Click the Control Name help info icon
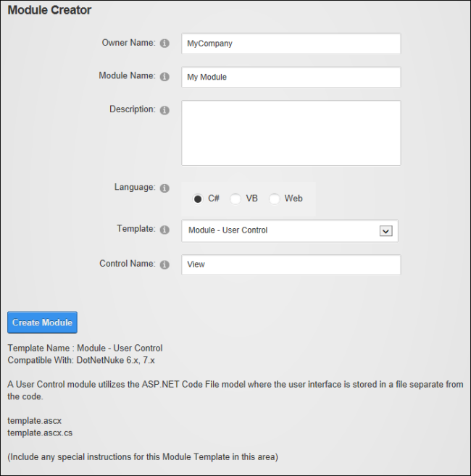 [164, 264]
